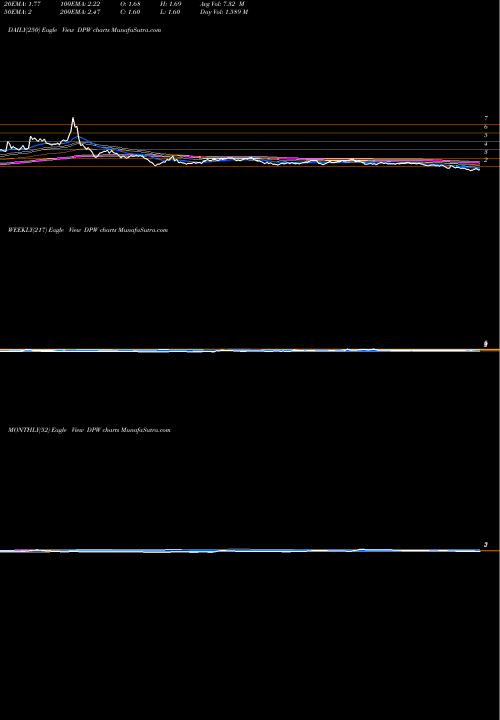Click the DAILY(250) Eagle View chart title

pyautogui.click(x=84, y=30)
